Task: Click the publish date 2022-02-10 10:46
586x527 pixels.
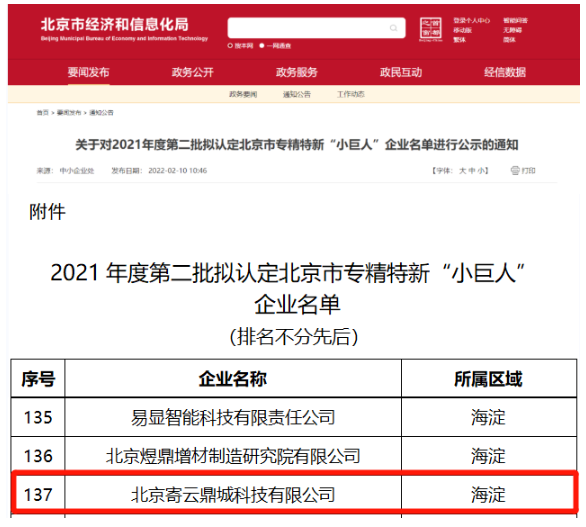Action: 178,171
